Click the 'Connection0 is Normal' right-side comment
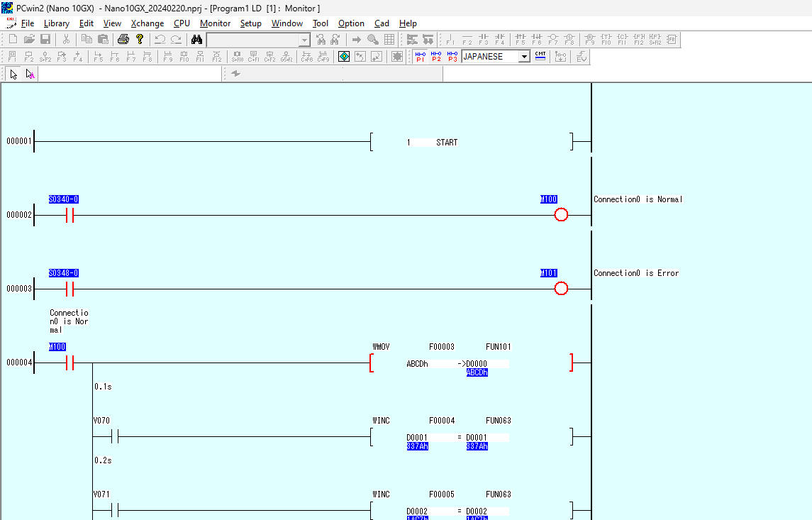 [638, 199]
